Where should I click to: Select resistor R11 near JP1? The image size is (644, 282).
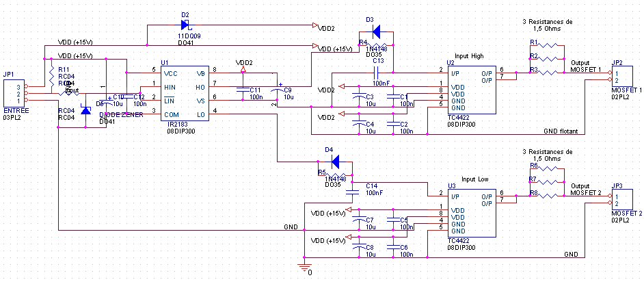[52, 77]
